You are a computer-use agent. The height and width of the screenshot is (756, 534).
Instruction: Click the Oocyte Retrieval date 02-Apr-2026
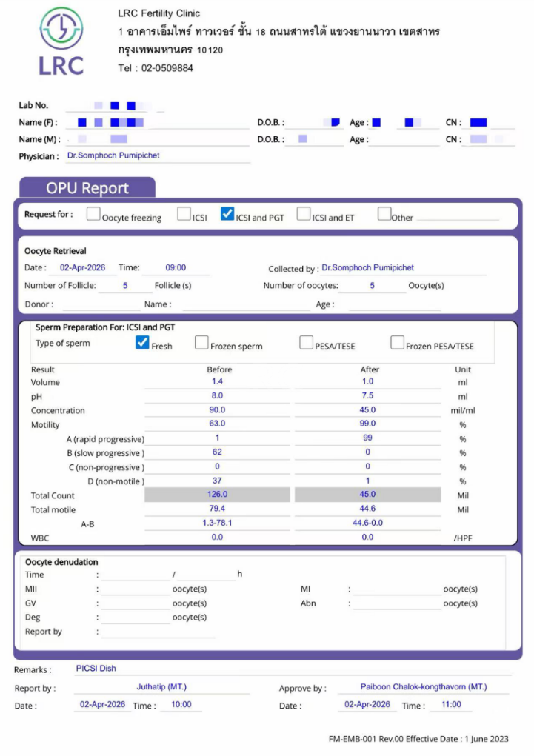tap(82, 268)
